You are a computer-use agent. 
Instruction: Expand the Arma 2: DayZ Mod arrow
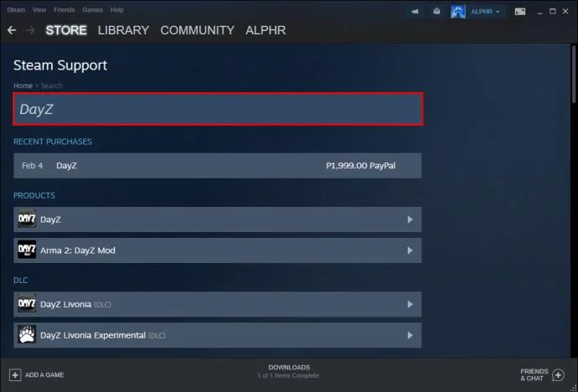pos(410,250)
